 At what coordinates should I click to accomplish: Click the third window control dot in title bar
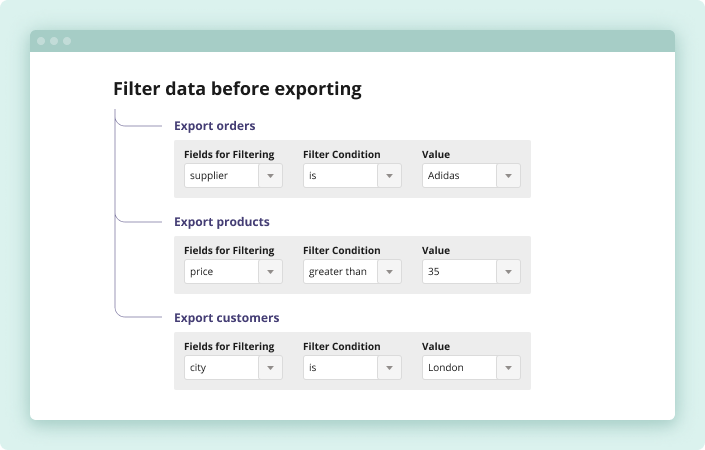(x=67, y=41)
